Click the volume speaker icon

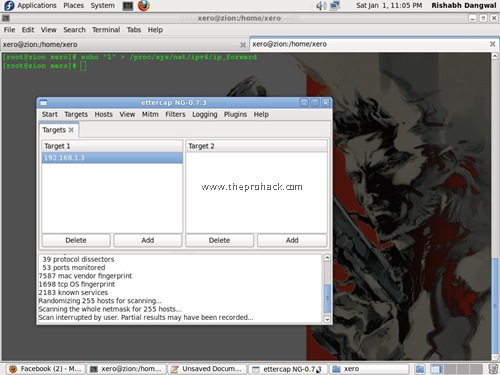point(321,6)
